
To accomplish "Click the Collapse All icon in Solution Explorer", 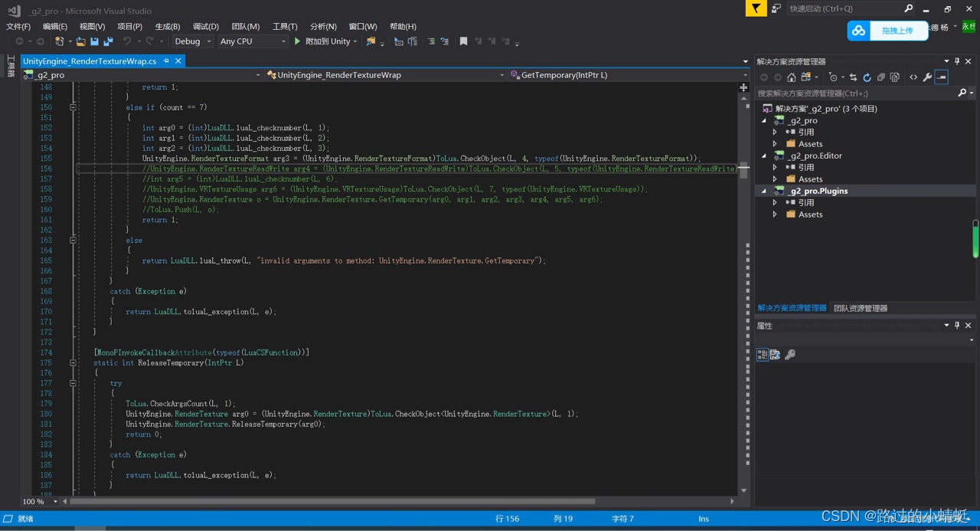I will click(881, 77).
